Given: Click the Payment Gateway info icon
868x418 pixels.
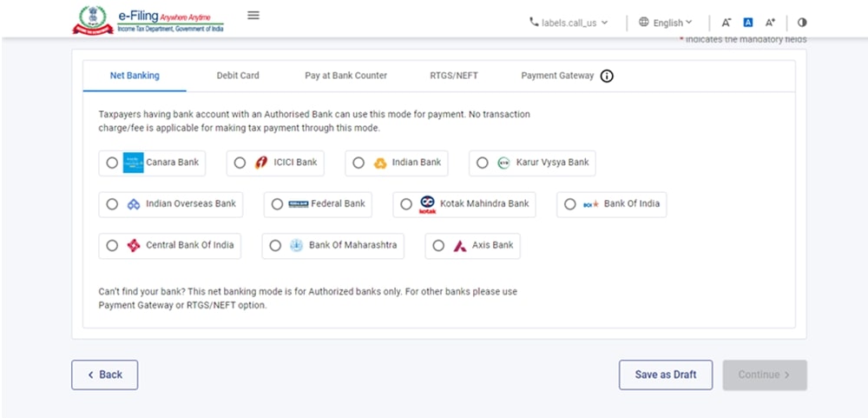Looking at the screenshot, I should 607,76.
